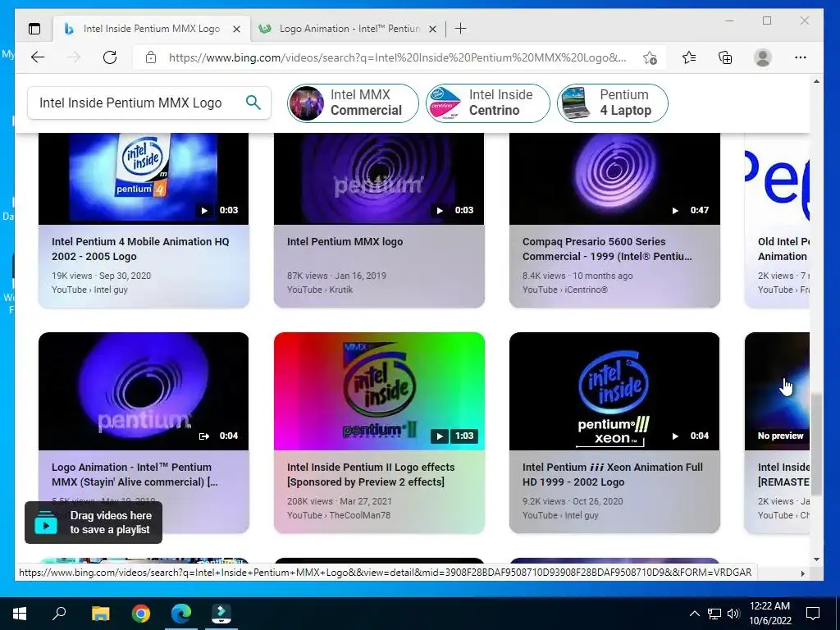Click the YouTube › iCentrino source text
This screenshot has width=840, height=630.
(565, 290)
